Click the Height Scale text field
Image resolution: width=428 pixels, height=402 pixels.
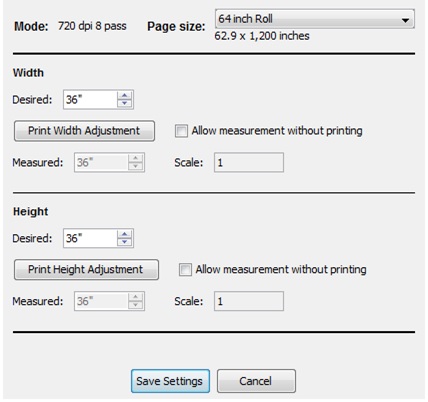coord(249,301)
